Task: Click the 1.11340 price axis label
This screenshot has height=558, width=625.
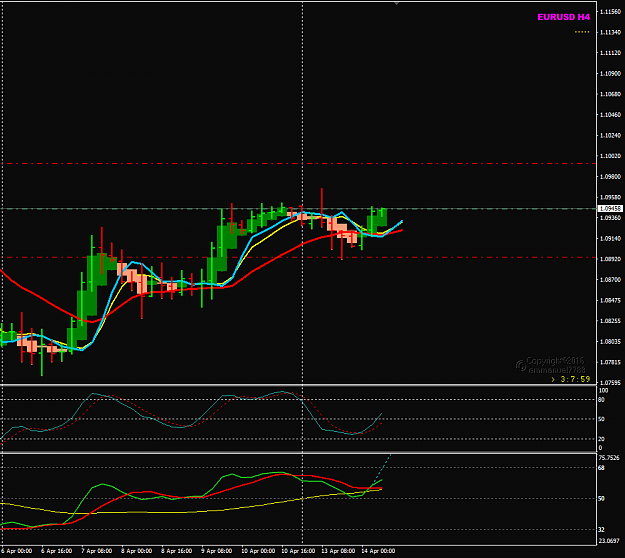Action: [610, 32]
